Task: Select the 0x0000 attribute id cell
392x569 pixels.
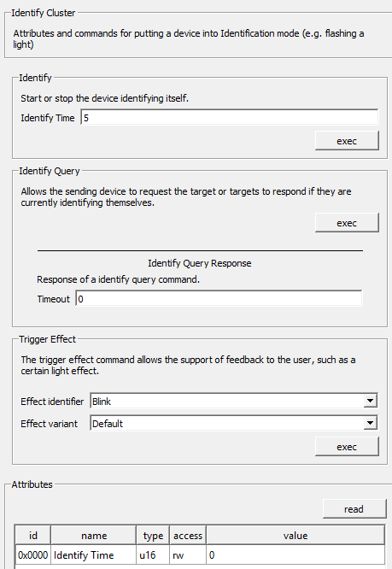Action: point(33,554)
